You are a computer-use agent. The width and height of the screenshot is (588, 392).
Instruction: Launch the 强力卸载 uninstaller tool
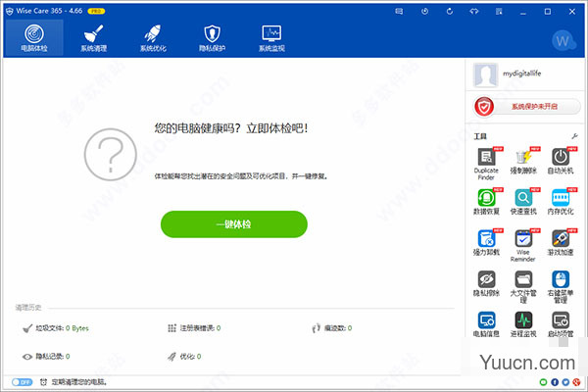[x=486, y=242]
